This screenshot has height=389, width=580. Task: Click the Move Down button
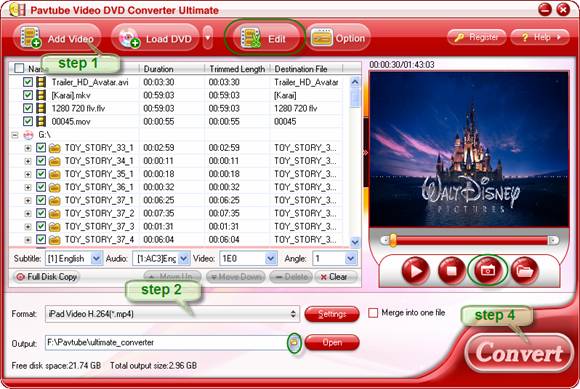tap(235, 277)
